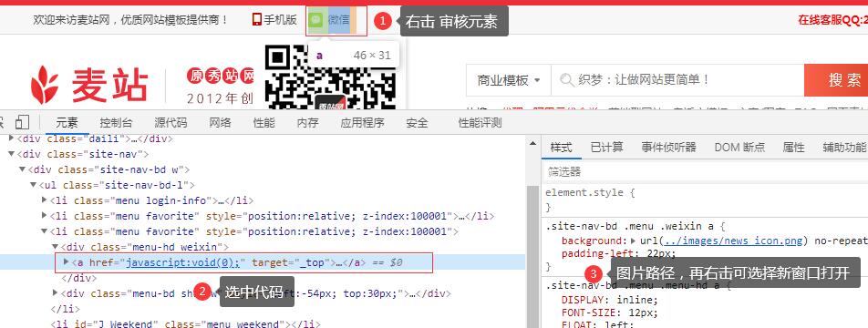Click the green WeChat 微信 icon

[x=315, y=20]
